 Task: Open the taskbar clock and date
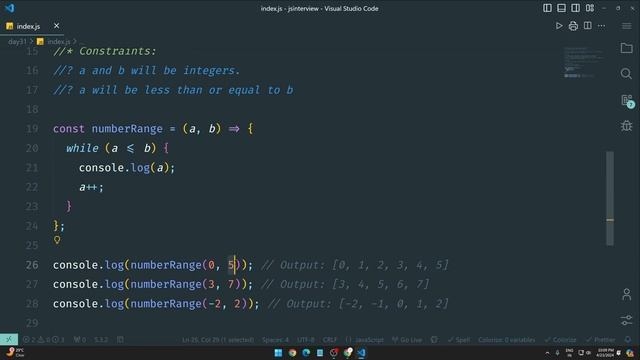605,353
